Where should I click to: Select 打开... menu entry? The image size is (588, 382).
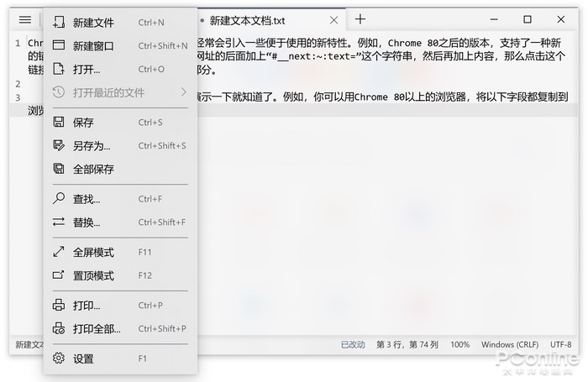coord(120,69)
